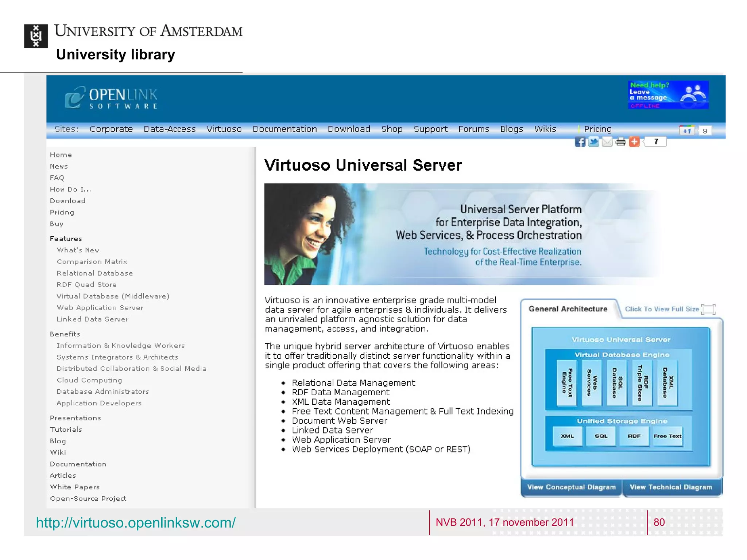Image resolution: width=747 pixels, height=560 pixels.
Task: Open the RDF Quad Store link
Action: (87, 285)
